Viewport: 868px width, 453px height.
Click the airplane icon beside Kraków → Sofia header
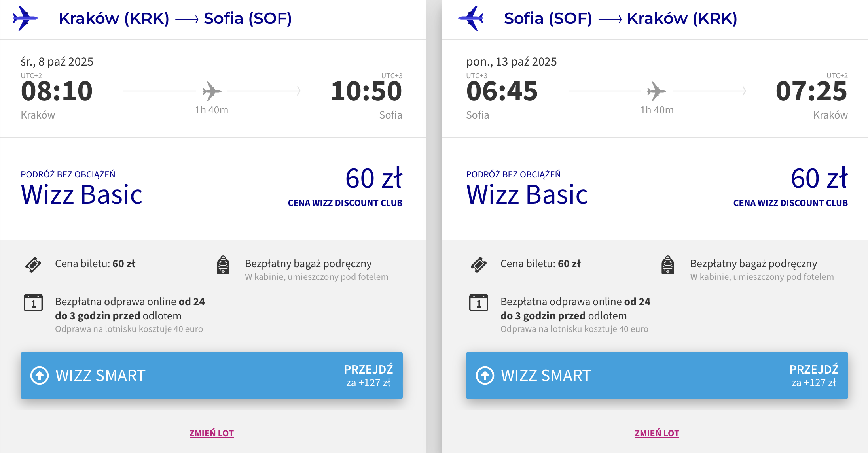point(25,18)
